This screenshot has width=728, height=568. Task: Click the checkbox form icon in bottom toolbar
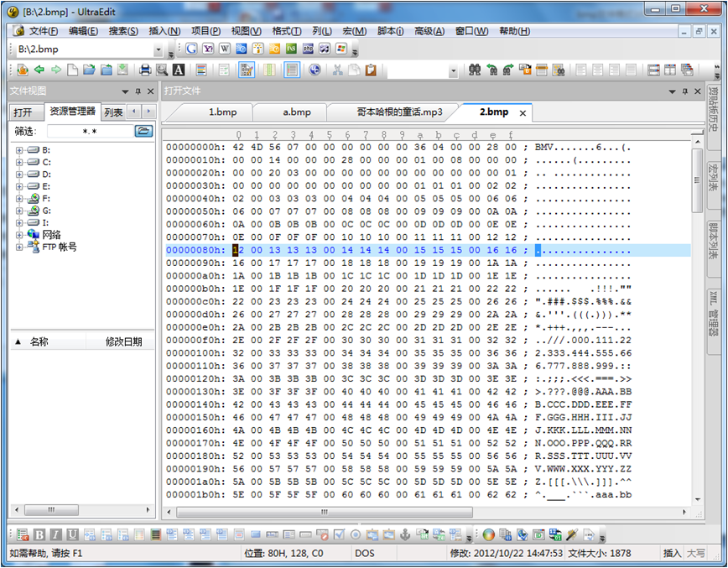(340, 535)
